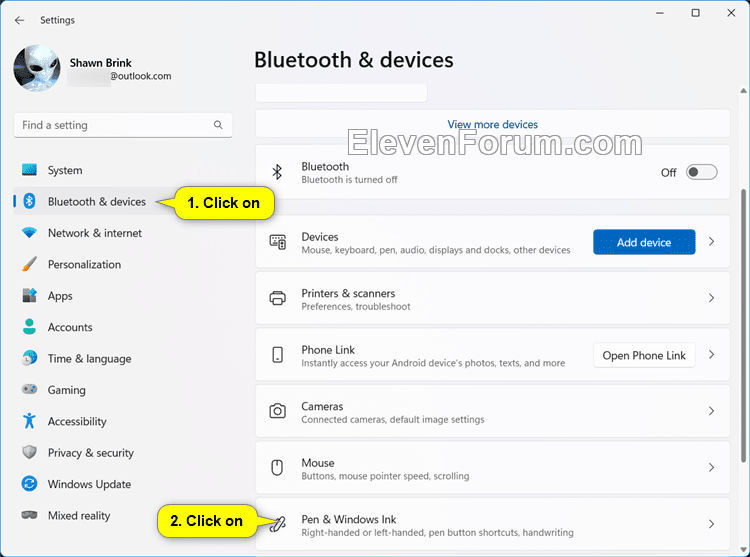The image size is (750, 557).
Task: Click the scrollbar up arrow
Action: 743,90
